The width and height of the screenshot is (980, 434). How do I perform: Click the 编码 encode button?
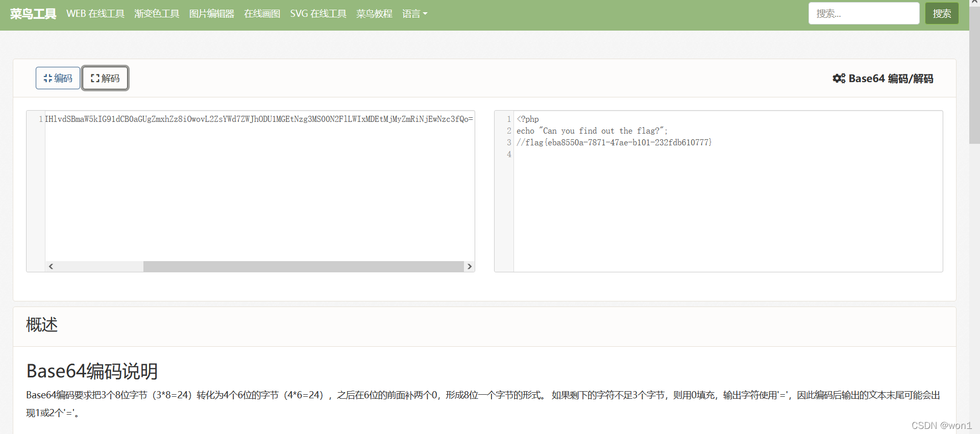58,78
